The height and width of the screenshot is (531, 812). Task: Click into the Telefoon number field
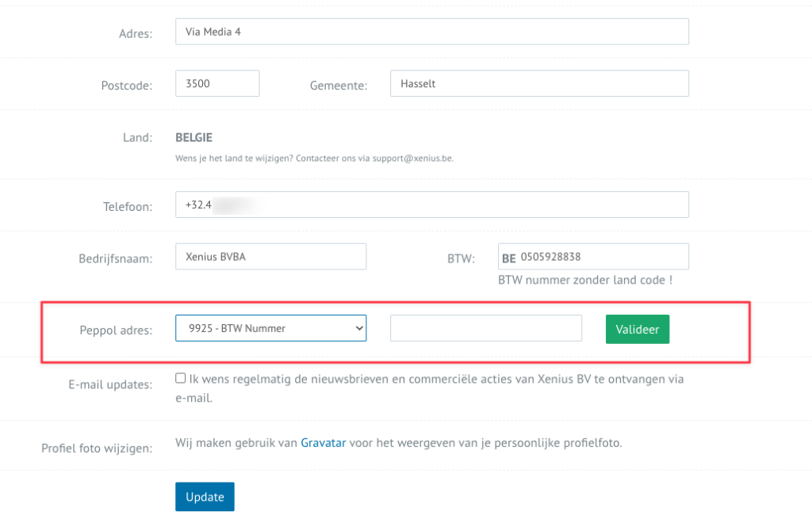pos(431,204)
